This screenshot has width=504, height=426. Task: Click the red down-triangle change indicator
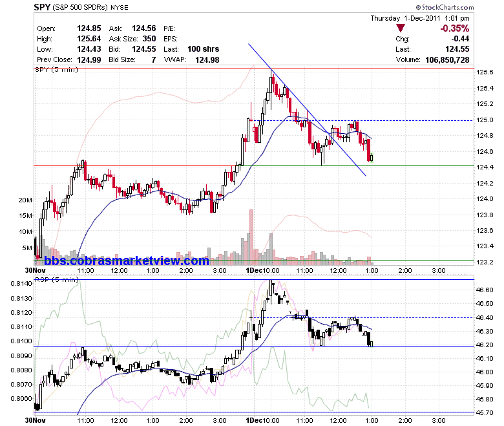400,28
